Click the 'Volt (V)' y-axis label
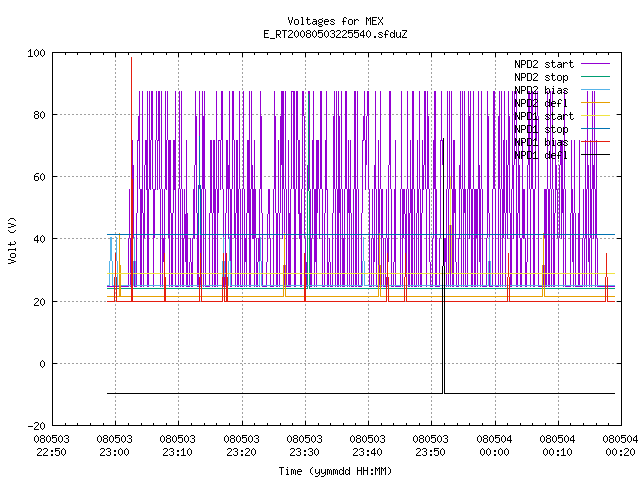 coord(12,240)
